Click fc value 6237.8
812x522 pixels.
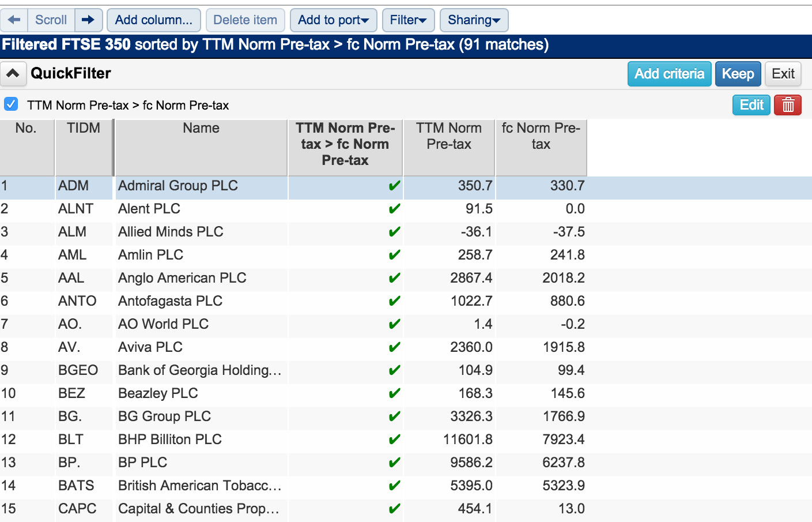tap(564, 463)
